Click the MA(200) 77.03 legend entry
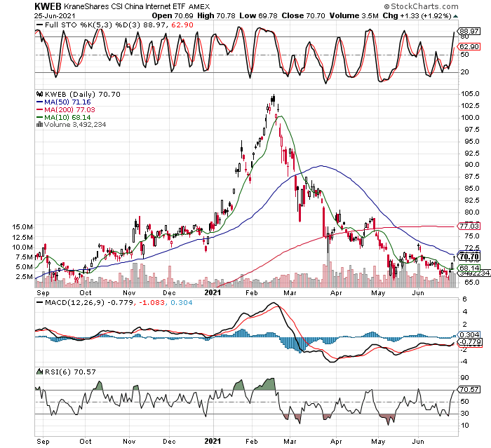This screenshot has height=448, width=491. pos(69,109)
